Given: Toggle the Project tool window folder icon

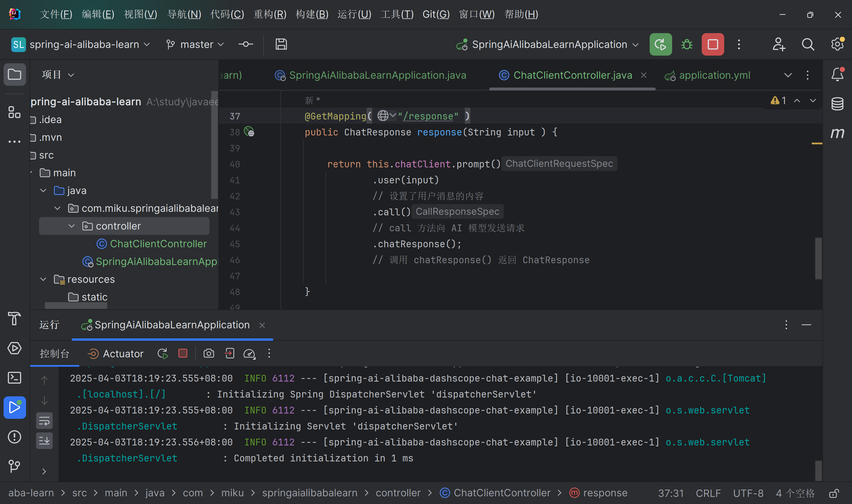Looking at the screenshot, I should pos(14,74).
